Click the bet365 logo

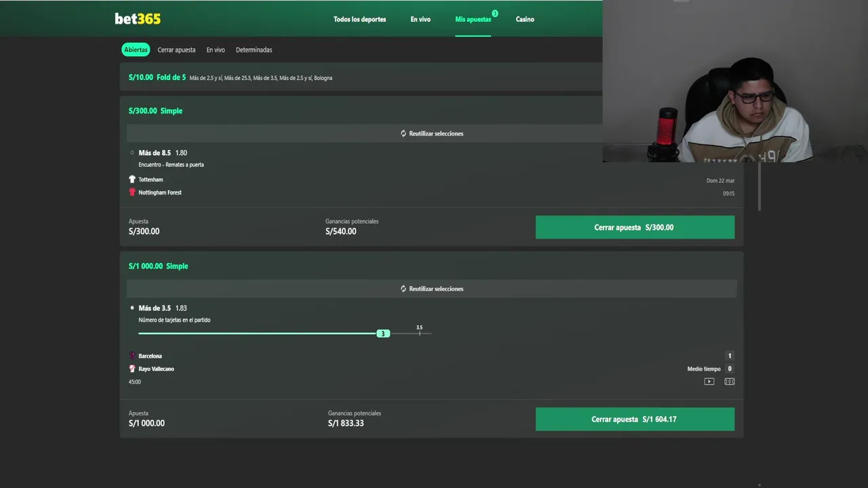point(138,19)
